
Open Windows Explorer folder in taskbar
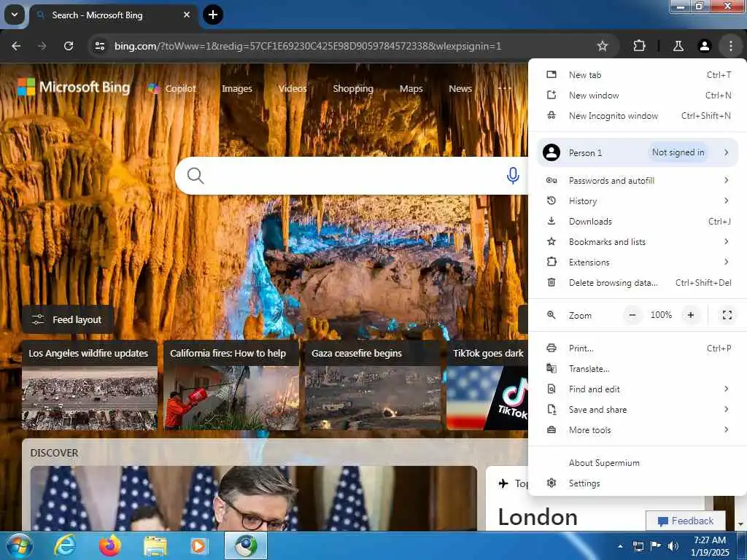[155, 546]
